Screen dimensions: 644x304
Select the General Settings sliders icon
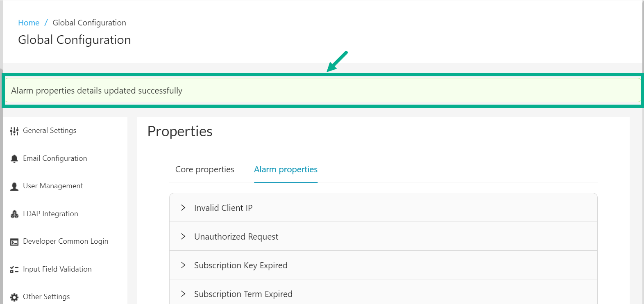click(x=14, y=130)
